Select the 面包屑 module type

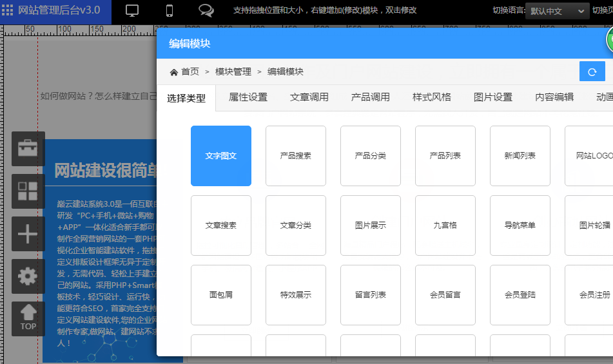click(221, 295)
